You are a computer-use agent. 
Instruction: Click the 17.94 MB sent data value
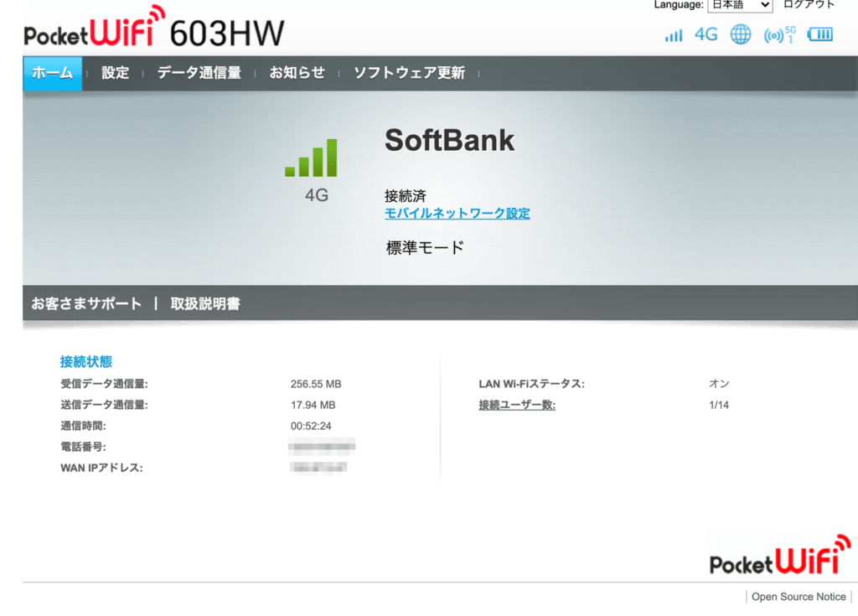click(x=313, y=405)
